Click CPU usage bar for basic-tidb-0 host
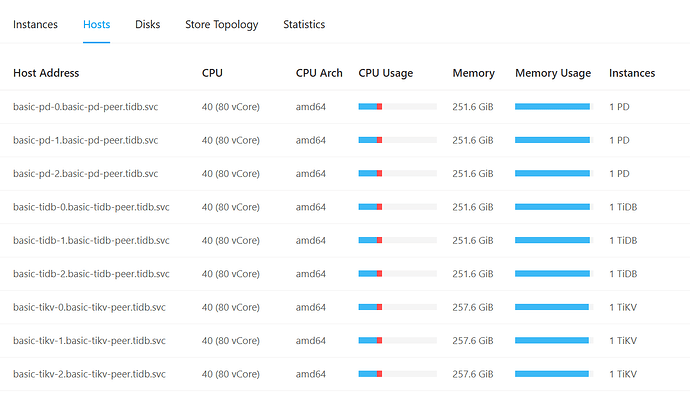 (397, 207)
